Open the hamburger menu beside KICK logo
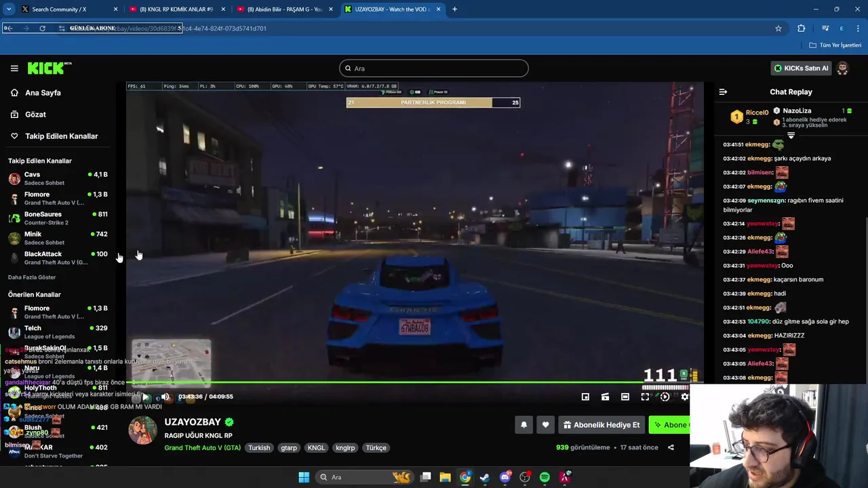This screenshot has width=868, height=488. pos(14,68)
